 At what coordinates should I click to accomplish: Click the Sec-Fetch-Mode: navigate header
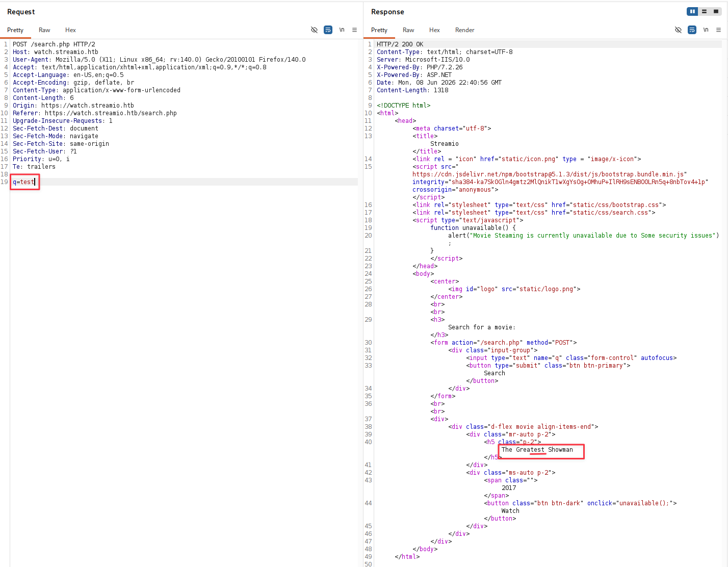pyautogui.click(x=56, y=136)
